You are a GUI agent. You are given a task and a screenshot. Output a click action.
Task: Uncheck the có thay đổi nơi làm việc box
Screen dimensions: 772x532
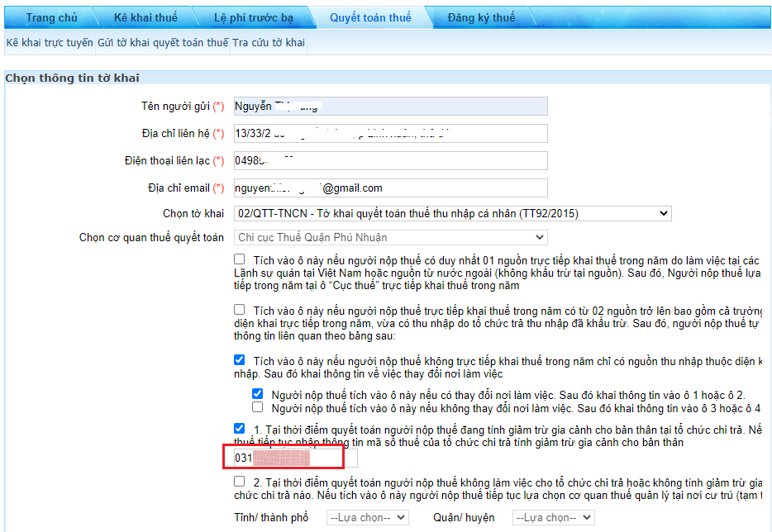pyautogui.click(x=258, y=394)
